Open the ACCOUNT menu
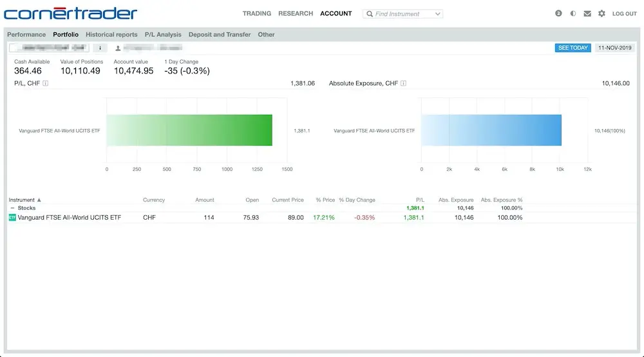The image size is (644, 357). [x=336, y=14]
